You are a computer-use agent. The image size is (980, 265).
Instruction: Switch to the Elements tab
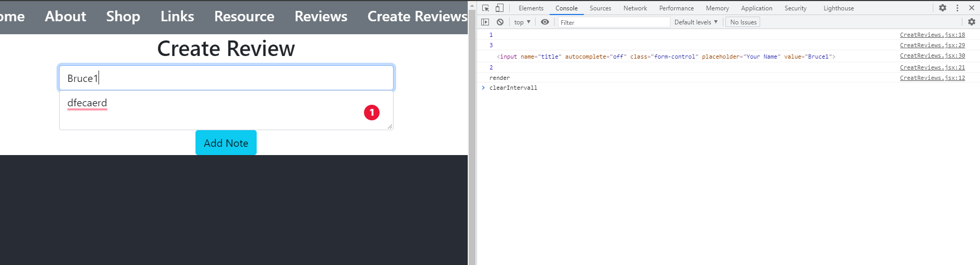coord(531,8)
